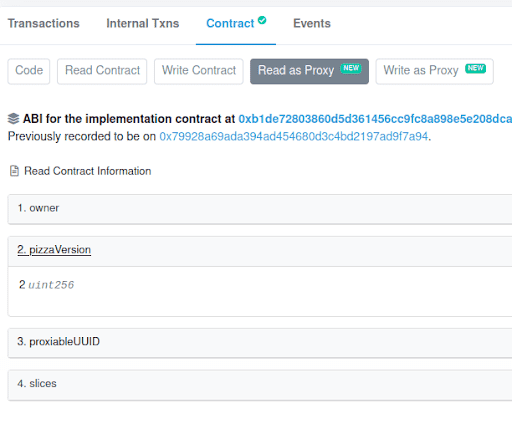
Task: Go to the Events tab
Action: pos(312,23)
